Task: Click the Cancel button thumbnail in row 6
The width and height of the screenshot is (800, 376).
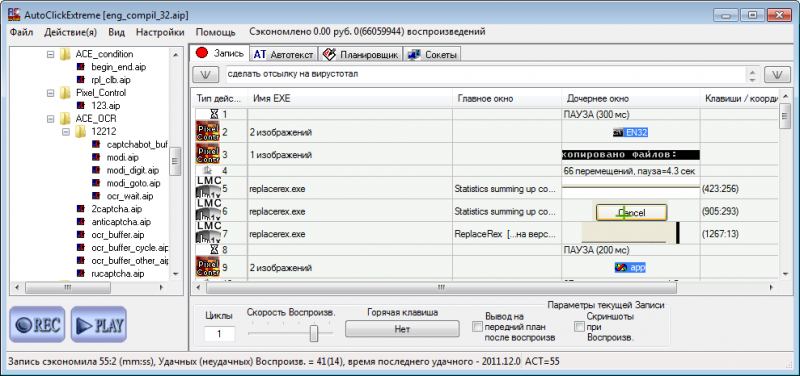Action: pos(631,212)
